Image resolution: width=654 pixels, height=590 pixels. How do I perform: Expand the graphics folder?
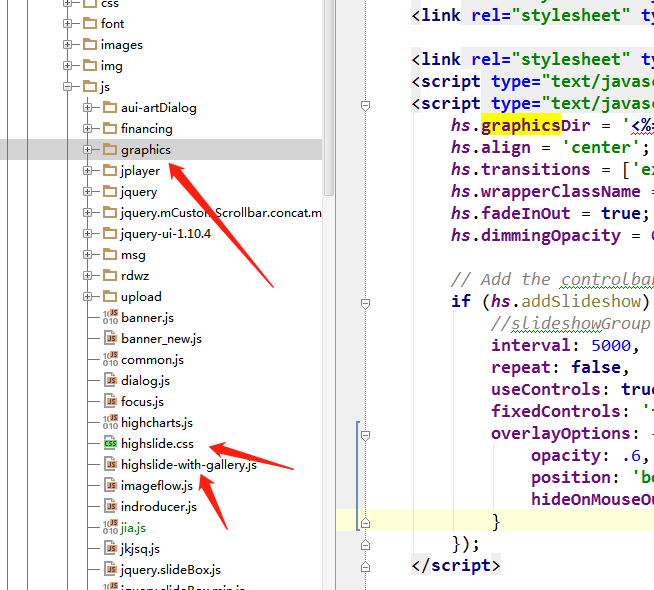87,149
